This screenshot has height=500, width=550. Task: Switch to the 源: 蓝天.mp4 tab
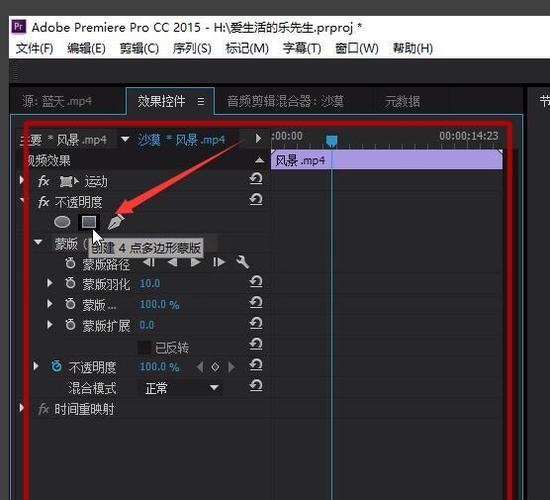[x=57, y=101]
